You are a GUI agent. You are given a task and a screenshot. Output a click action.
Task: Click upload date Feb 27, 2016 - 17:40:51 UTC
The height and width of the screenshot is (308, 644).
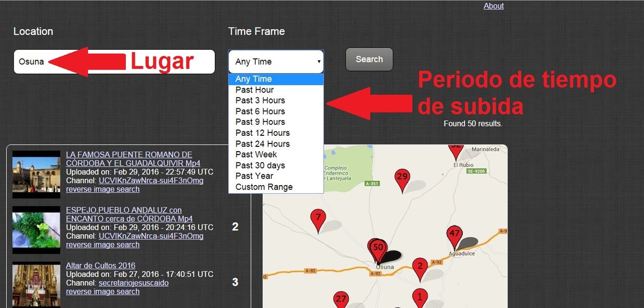point(163,274)
